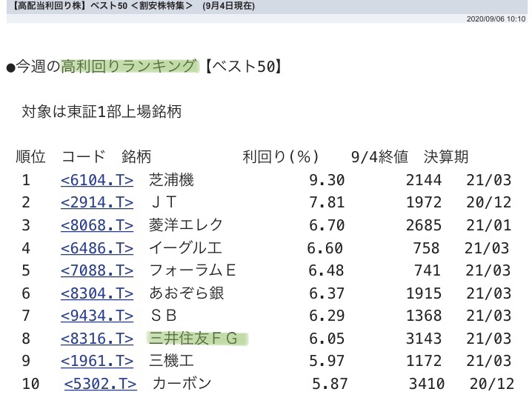Click the highlighted 高利回りランキング heading text
Image resolution: width=532 pixels, height=406 pixels.
click(129, 66)
